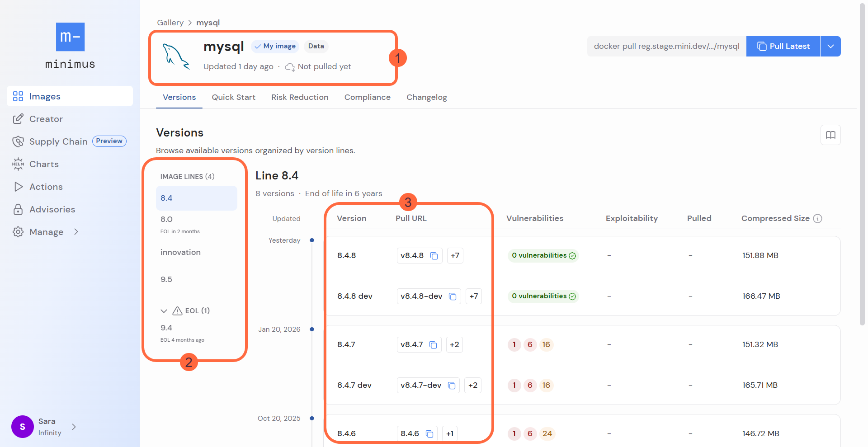Viewport: 868px width, 447px height.
Task: Click version 8.4.8 dev row text
Action: pos(355,296)
